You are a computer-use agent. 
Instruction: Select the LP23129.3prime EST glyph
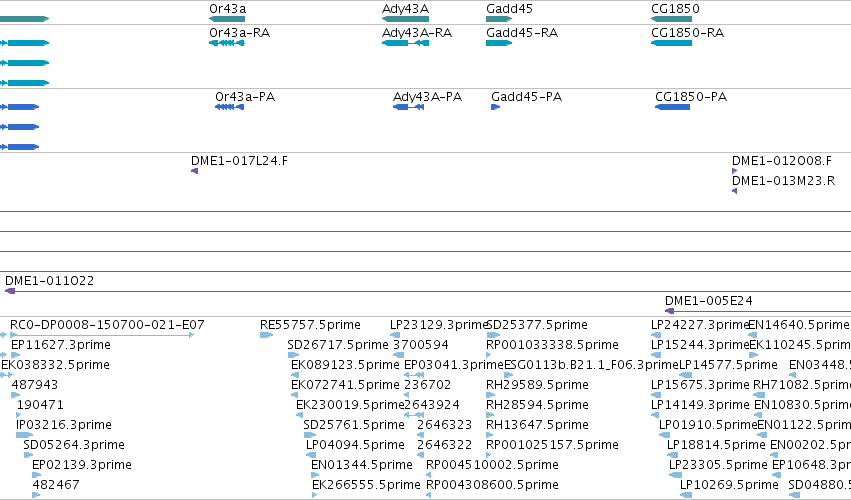pos(395,335)
